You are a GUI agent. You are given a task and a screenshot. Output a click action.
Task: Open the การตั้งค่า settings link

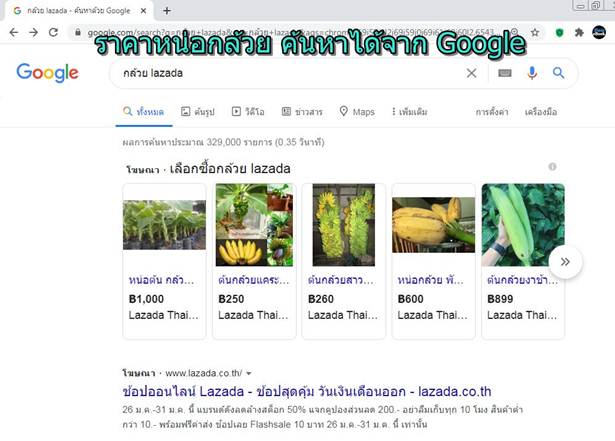tap(492, 112)
